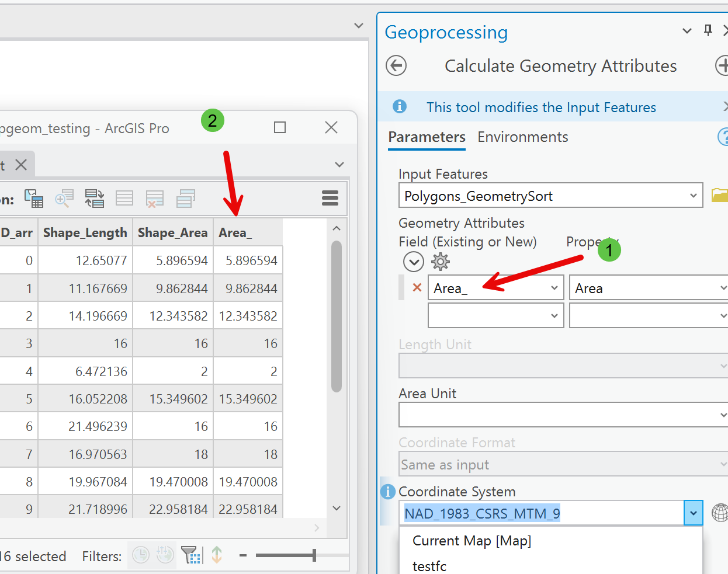The image size is (728, 574).
Task: Switch to the Environments tab
Action: pyautogui.click(x=522, y=137)
